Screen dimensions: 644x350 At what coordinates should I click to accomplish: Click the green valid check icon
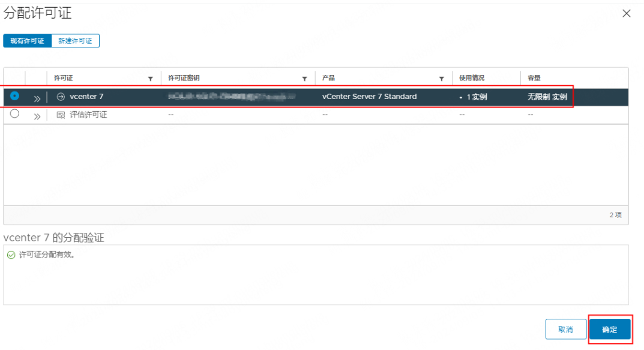point(11,255)
